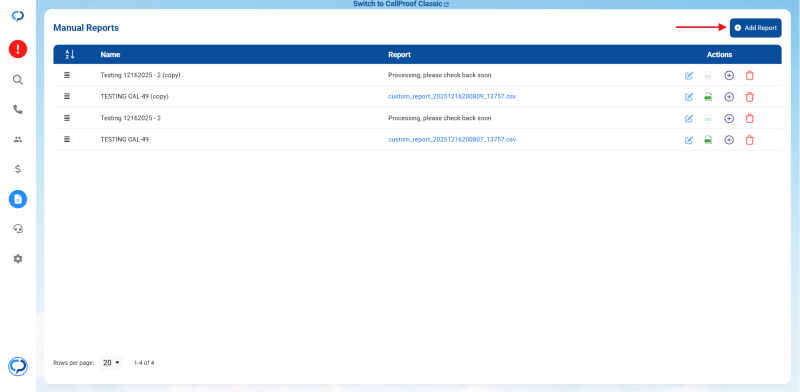Select the TESTING CAL-49 name cell
800x392 pixels.
[124, 139]
